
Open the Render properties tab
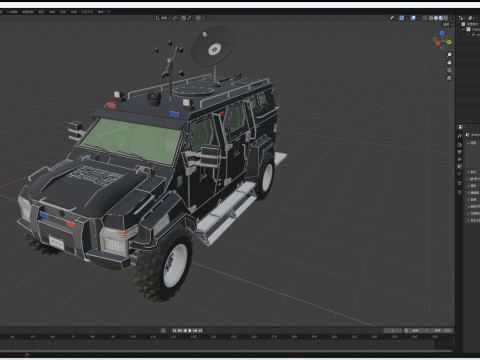pyautogui.click(x=459, y=145)
